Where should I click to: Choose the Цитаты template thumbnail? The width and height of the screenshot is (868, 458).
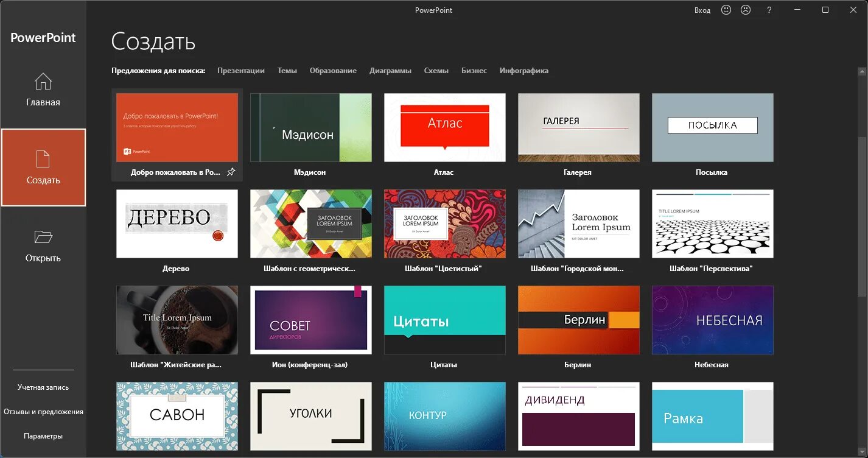pyautogui.click(x=445, y=320)
